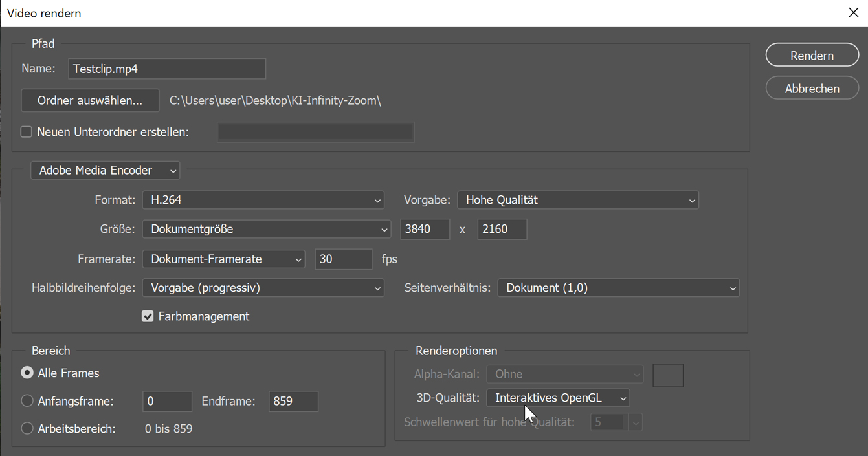Image resolution: width=868 pixels, height=456 pixels.
Task: Open the Größe dropdown showing Dokumentgröße
Action: coord(267,229)
